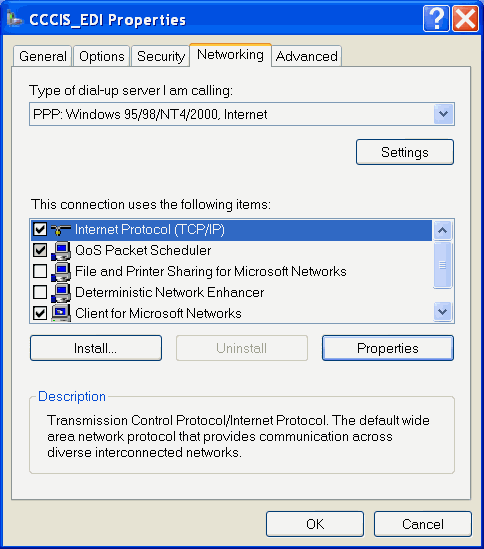Enable File and Printer Sharing checkbox
This screenshot has height=549, width=484.
40,271
